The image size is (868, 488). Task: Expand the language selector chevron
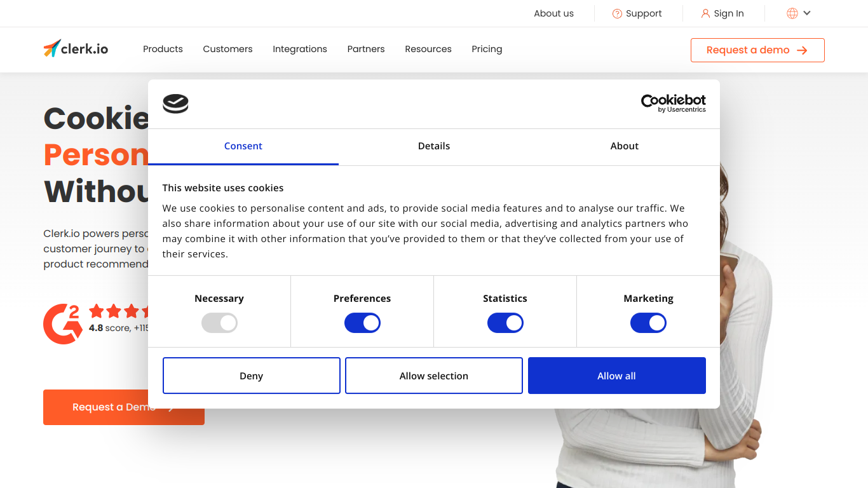pyautogui.click(x=807, y=13)
